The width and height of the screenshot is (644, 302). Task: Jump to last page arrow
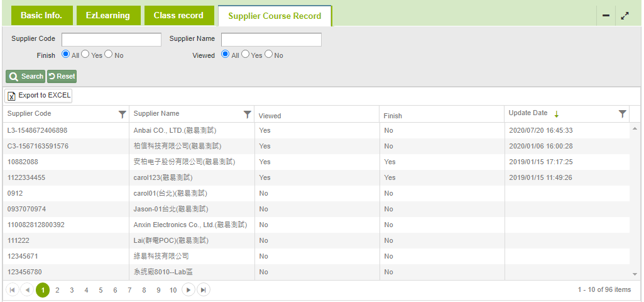(203, 290)
